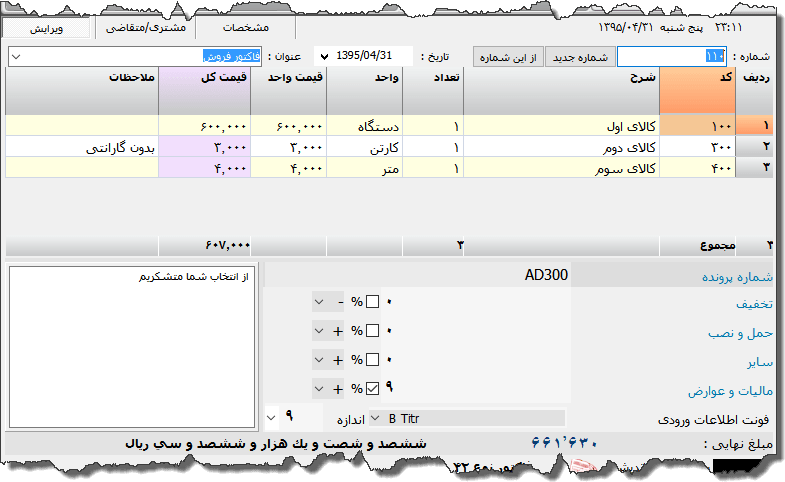Click the ردیف column header
Viewport: 785px width, 482px height.
754,91
